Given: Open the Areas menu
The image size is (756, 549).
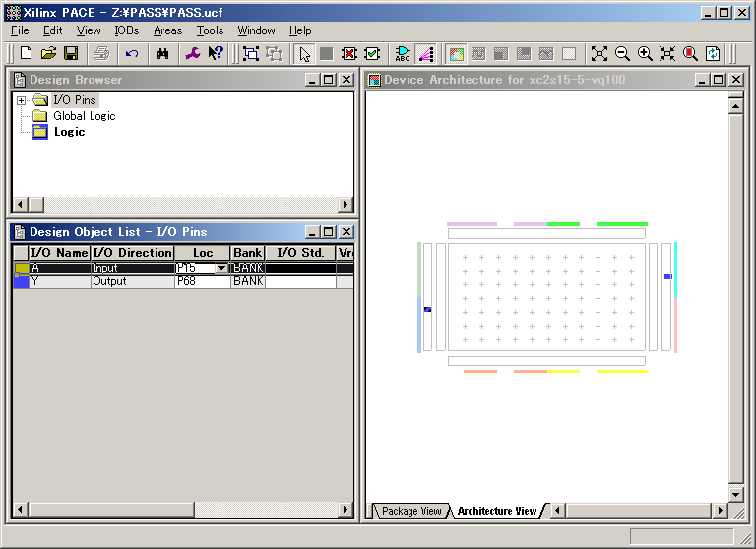Looking at the screenshot, I should point(167,30).
